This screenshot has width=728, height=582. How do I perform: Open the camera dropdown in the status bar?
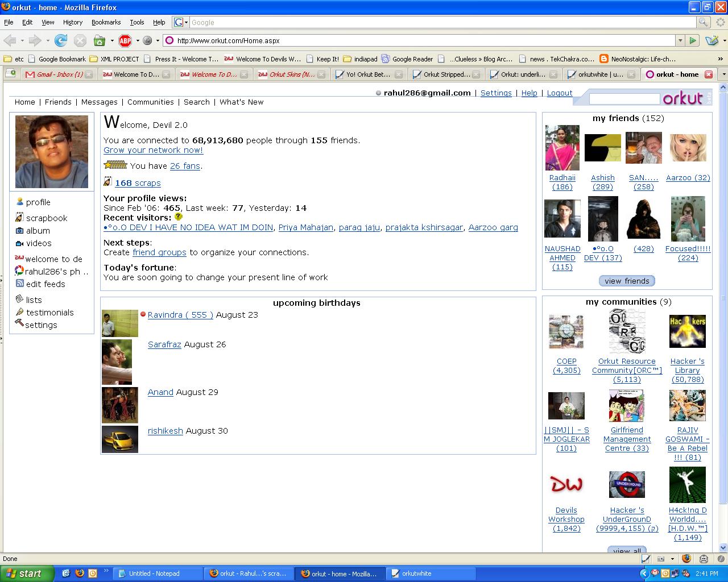click(x=672, y=559)
